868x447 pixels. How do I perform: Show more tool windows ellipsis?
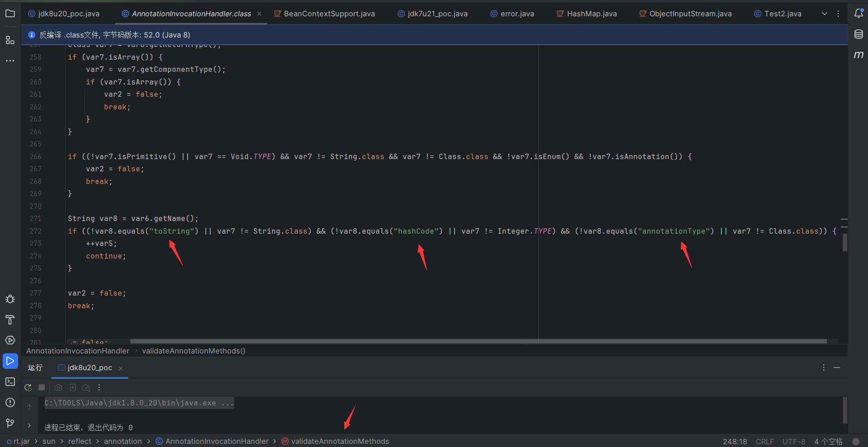pyautogui.click(x=10, y=61)
